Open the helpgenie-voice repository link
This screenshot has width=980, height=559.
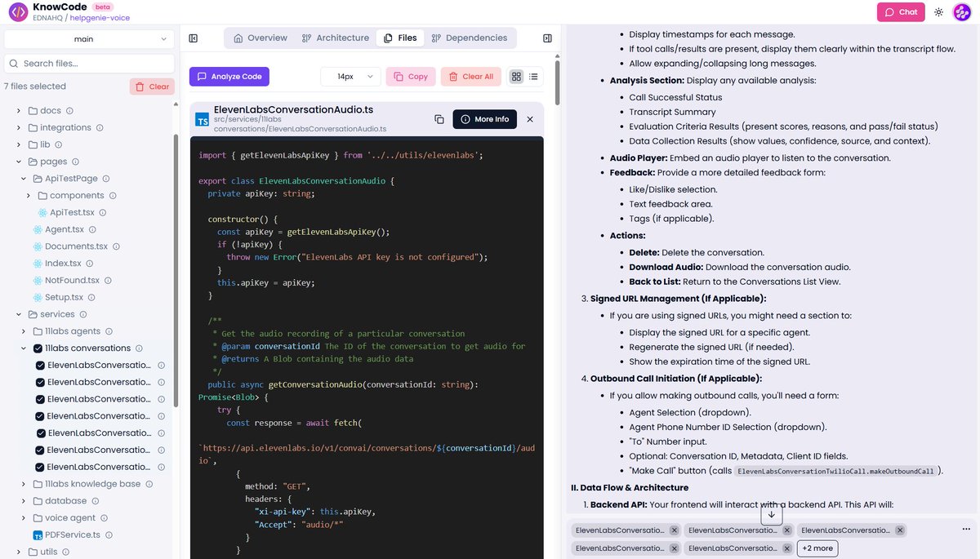[99, 18]
